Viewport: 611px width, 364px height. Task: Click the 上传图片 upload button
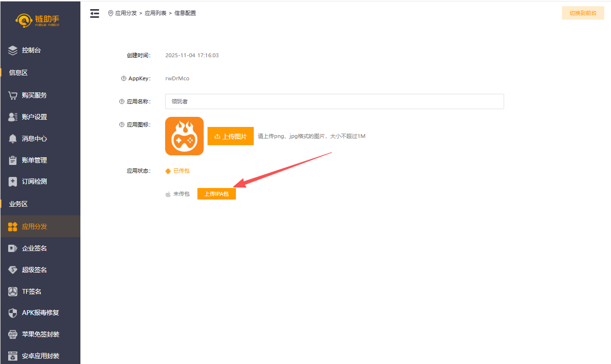[230, 136]
